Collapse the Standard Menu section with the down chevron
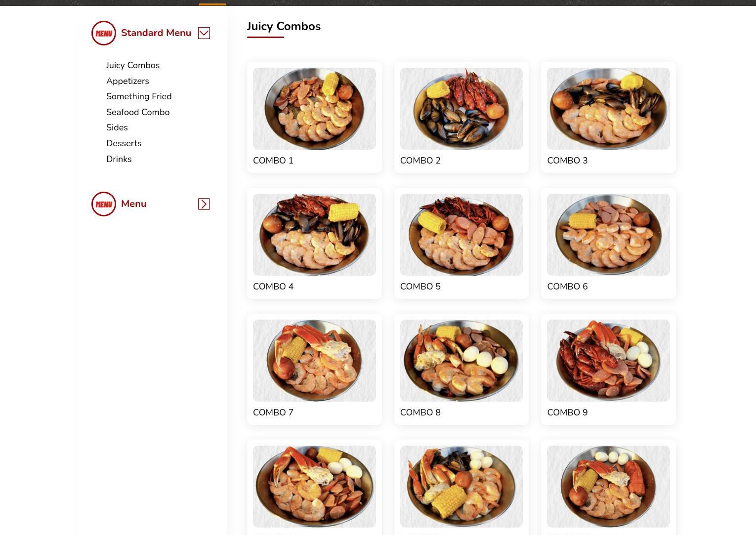The height and width of the screenshot is (535, 756). [x=204, y=33]
